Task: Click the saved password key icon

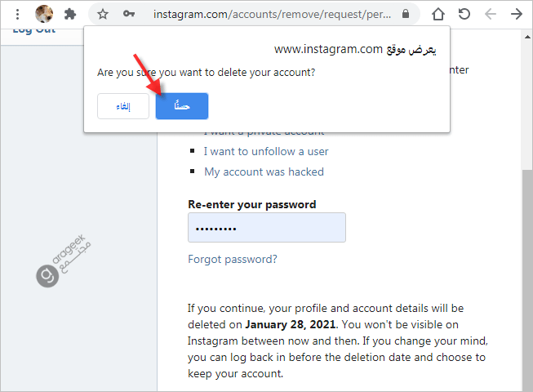Action: click(x=129, y=14)
